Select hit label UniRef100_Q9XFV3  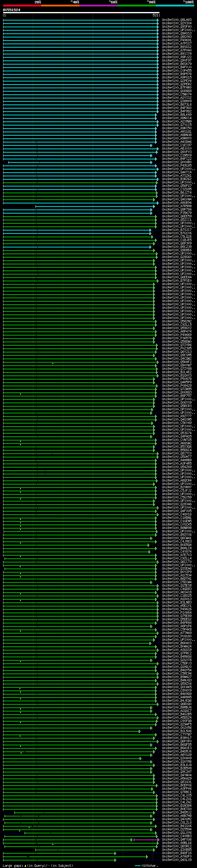click(x=177, y=152)
